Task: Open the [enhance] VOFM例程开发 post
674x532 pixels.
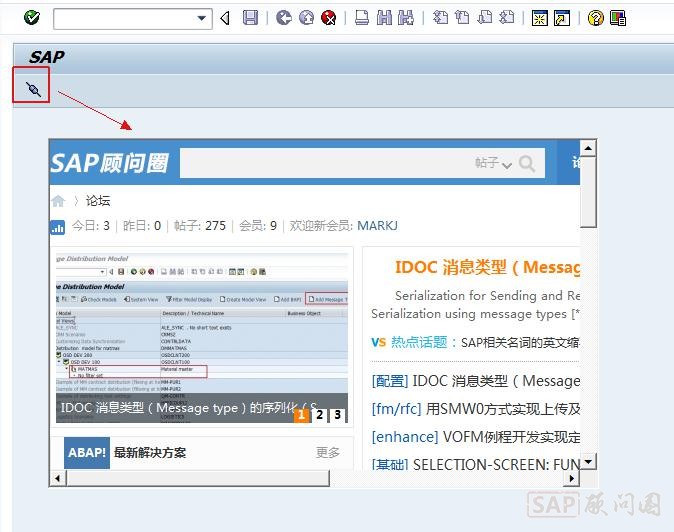Action: (476, 437)
